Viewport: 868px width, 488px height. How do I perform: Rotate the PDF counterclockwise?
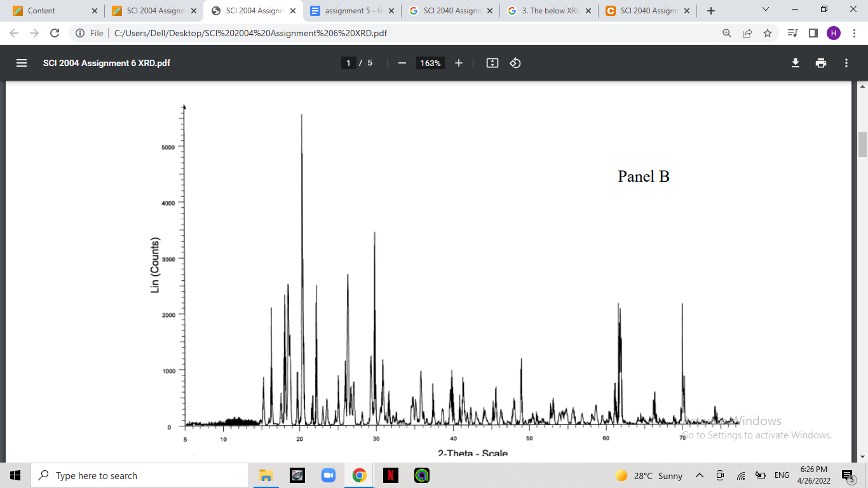[x=515, y=63]
